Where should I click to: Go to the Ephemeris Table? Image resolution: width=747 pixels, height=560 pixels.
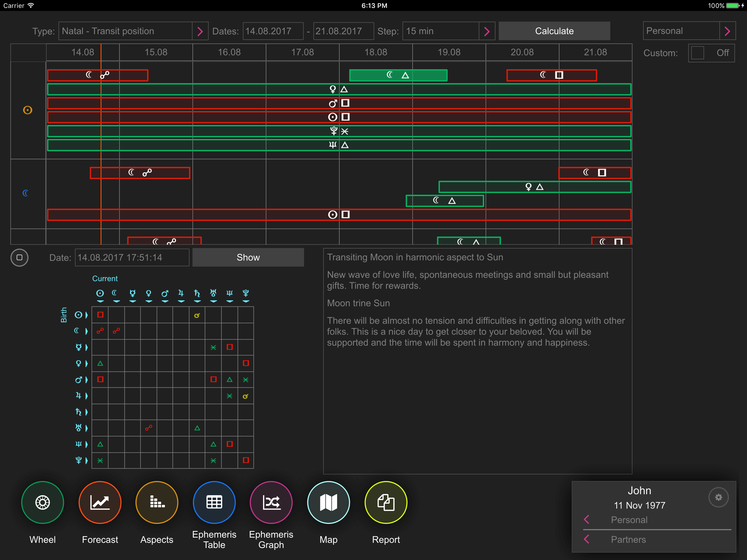[x=214, y=502]
